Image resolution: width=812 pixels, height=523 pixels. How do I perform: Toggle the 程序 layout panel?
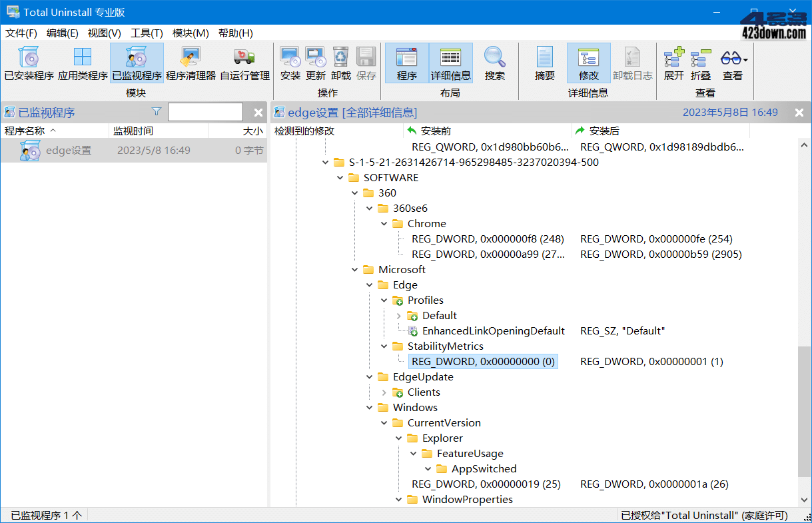(406, 64)
